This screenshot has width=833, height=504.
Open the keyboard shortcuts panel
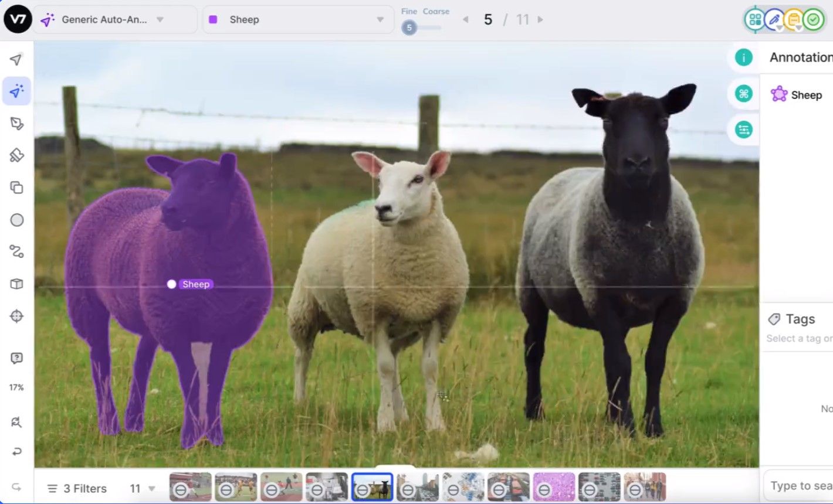[x=743, y=93]
